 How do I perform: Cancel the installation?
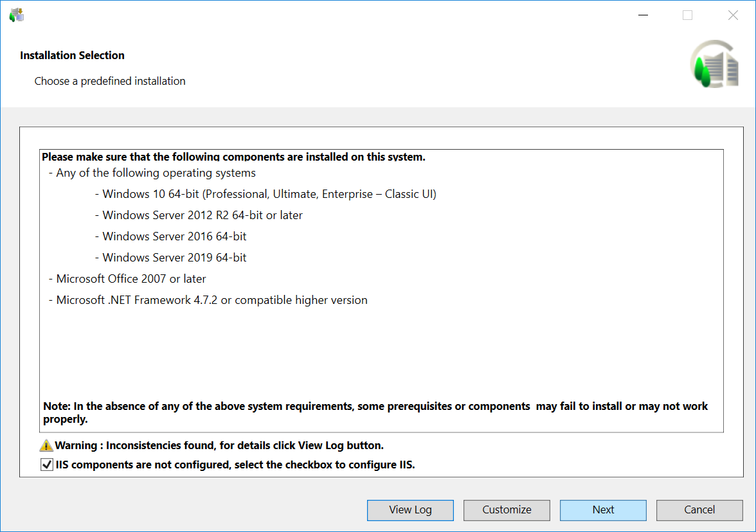(x=699, y=510)
